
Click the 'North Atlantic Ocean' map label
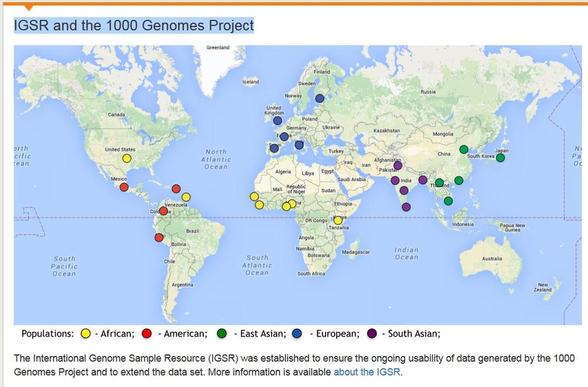(216, 160)
